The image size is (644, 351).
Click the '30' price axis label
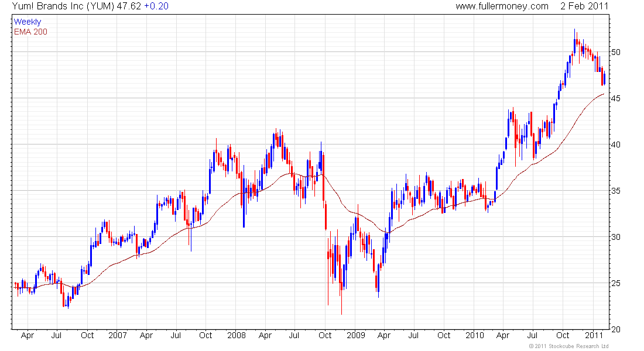(616, 237)
